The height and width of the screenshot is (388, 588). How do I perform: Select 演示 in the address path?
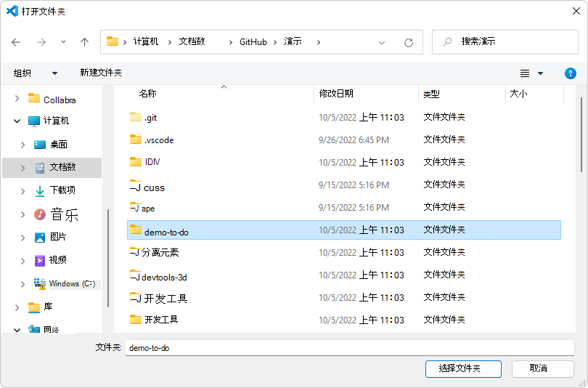(x=293, y=41)
